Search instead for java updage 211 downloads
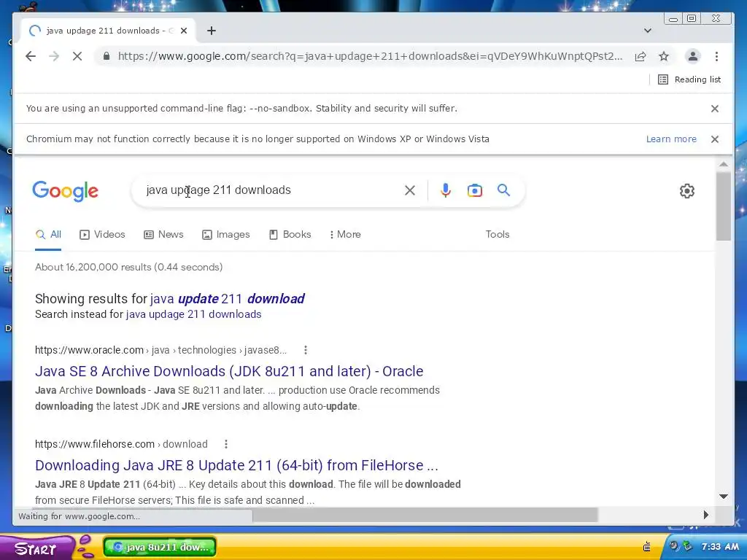Image resolution: width=747 pixels, height=560 pixels. tap(193, 314)
